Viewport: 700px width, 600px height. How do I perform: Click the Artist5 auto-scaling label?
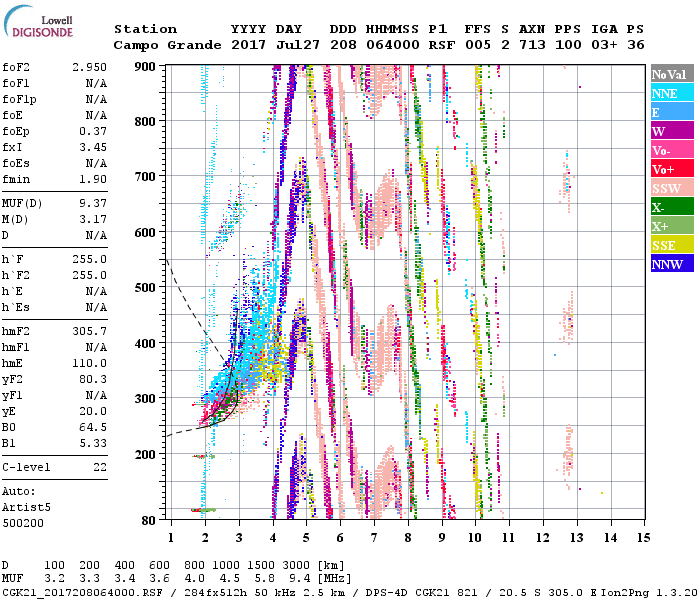26,508
